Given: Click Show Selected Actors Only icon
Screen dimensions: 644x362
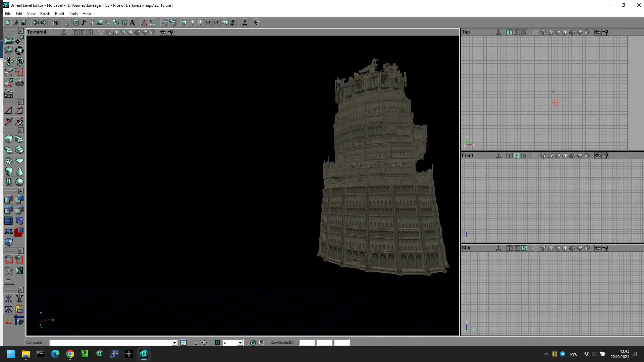Looking at the screenshot, I should [x=9, y=260].
